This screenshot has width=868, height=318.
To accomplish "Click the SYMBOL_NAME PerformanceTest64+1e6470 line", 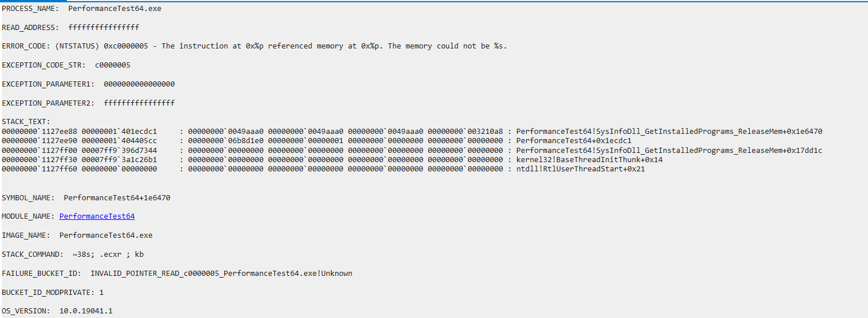I will pos(86,198).
